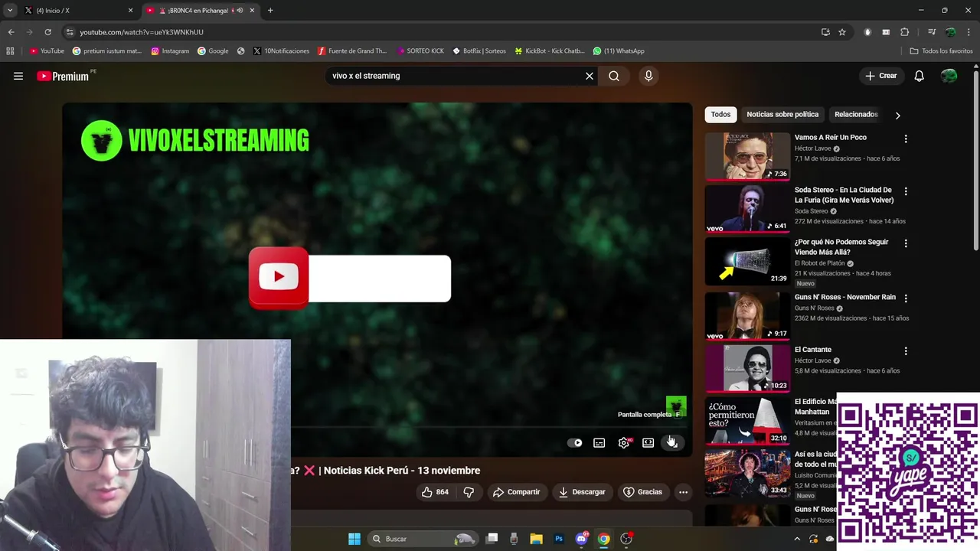This screenshot has height=551, width=980.
Task: Open the WhatsApp bookmark
Action: 619,51
